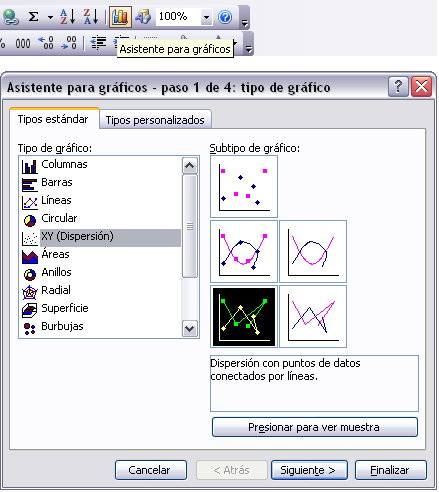Image resolution: width=439 pixels, height=492 pixels.
Task: Click the chart type list scroll-down arrow
Action: [190, 329]
